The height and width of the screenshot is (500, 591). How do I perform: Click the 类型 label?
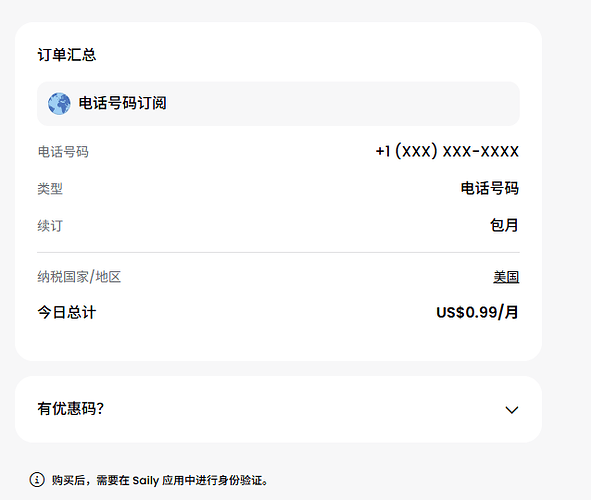[x=50, y=189]
